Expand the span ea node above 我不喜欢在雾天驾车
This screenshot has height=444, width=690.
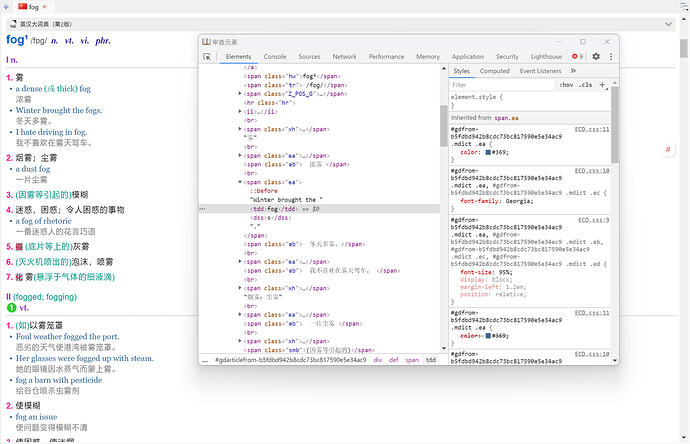pyautogui.click(x=240, y=261)
